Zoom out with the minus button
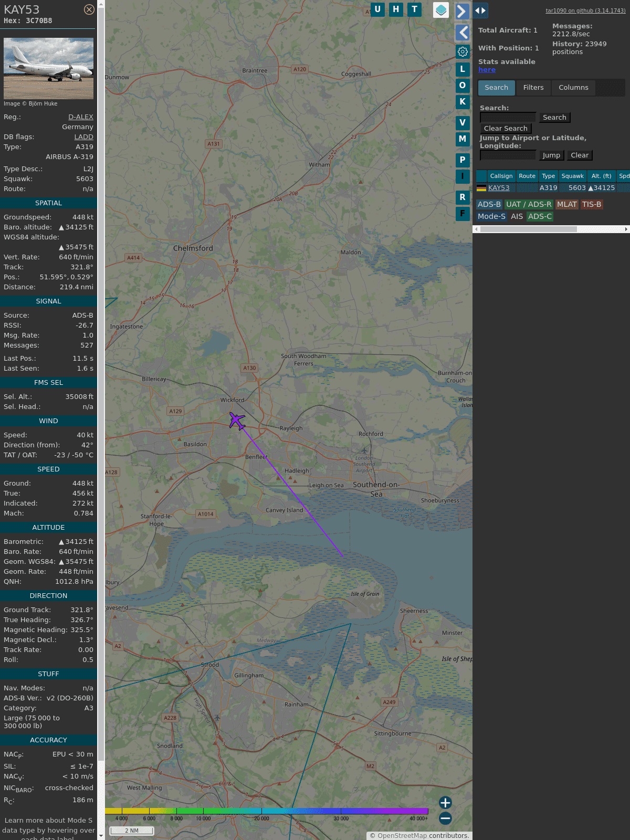Screen dimensions: 630x840 [x=445, y=818]
